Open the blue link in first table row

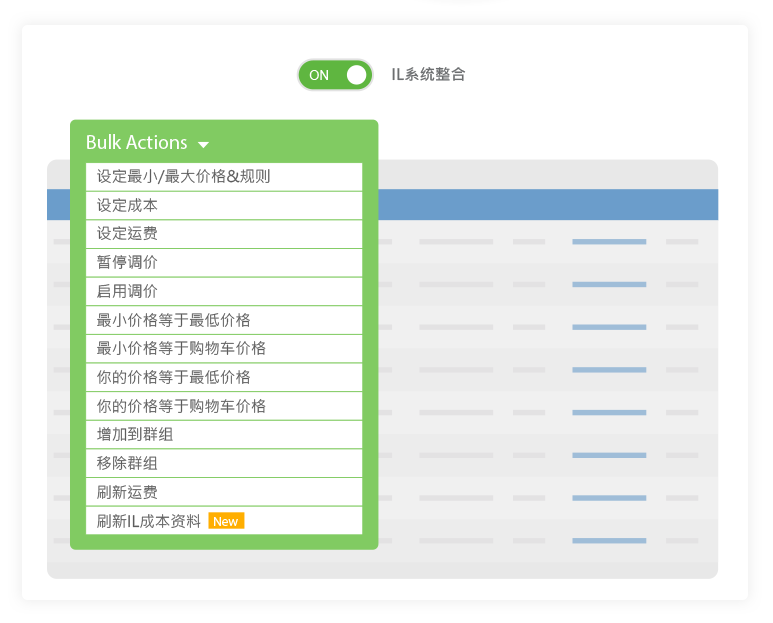pos(609,242)
